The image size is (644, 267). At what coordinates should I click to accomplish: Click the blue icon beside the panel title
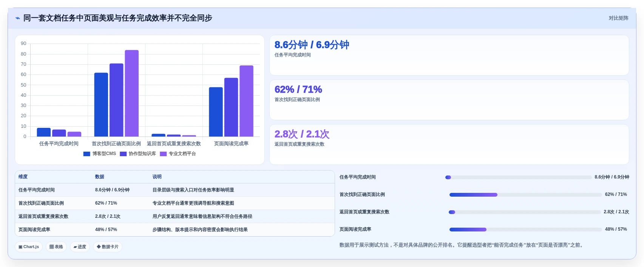[x=18, y=18]
